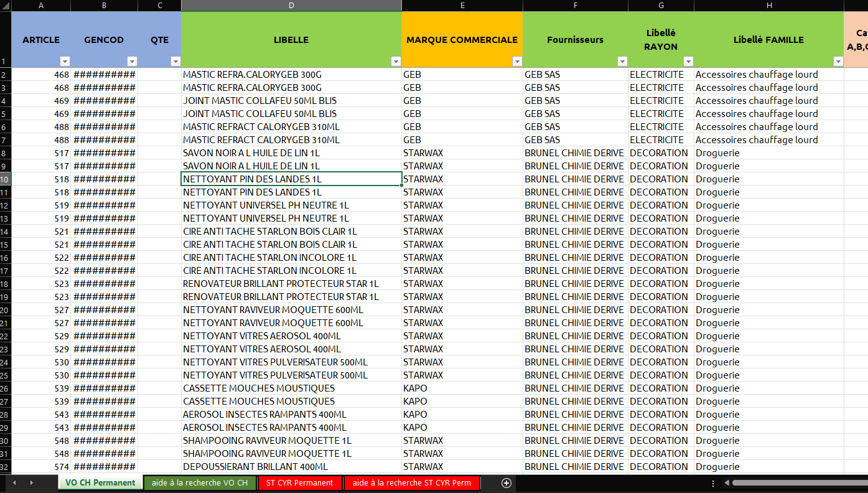This screenshot has height=493, width=868.
Task: Select Accessoires chauffage lourd cell in row 7
Action: click(769, 140)
